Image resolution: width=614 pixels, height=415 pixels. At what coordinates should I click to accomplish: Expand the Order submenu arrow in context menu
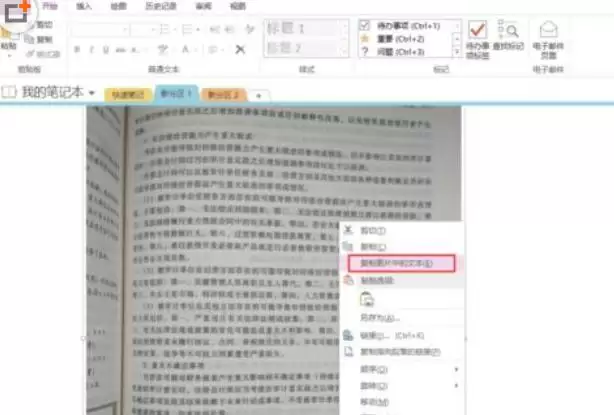tap(456, 369)
